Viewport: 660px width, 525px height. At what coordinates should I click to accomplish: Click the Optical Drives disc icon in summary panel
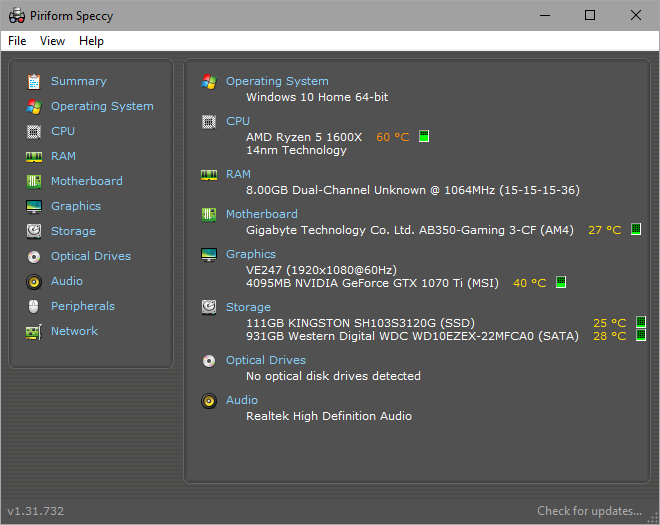(209, 361)
